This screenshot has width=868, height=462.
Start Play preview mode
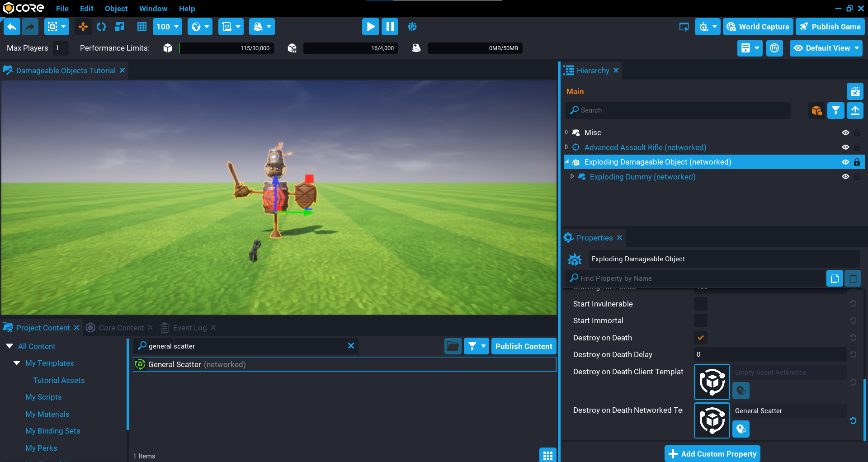(370, 27)
